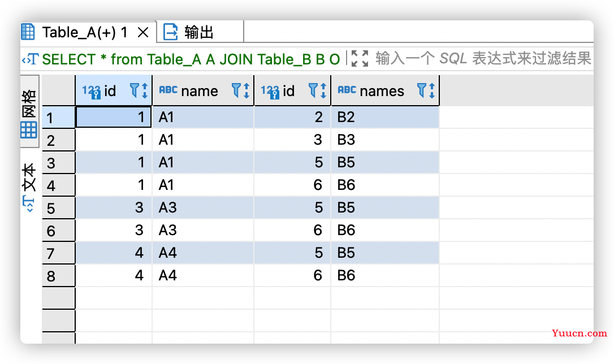Open filter for second id column
The image size is (614, 364).
pos(313,90)
